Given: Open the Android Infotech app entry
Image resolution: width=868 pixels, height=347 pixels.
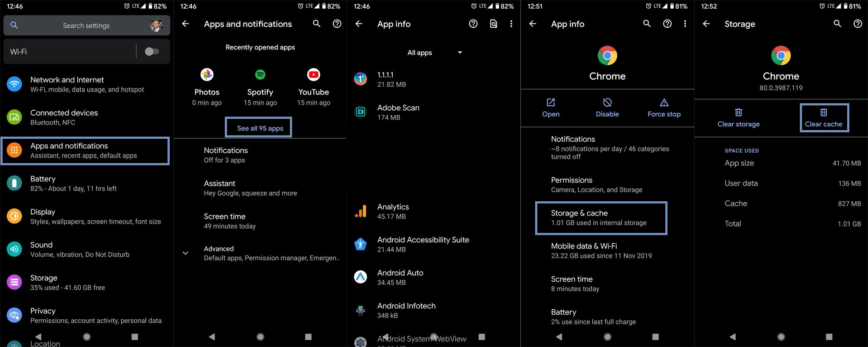Looking at the screenshot, I should coord(434,310).
